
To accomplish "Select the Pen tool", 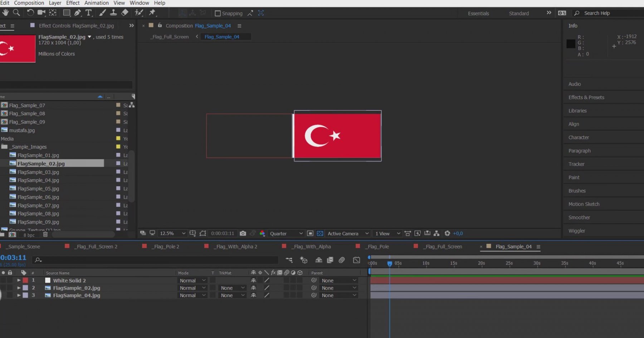I will tap(77, 13).
